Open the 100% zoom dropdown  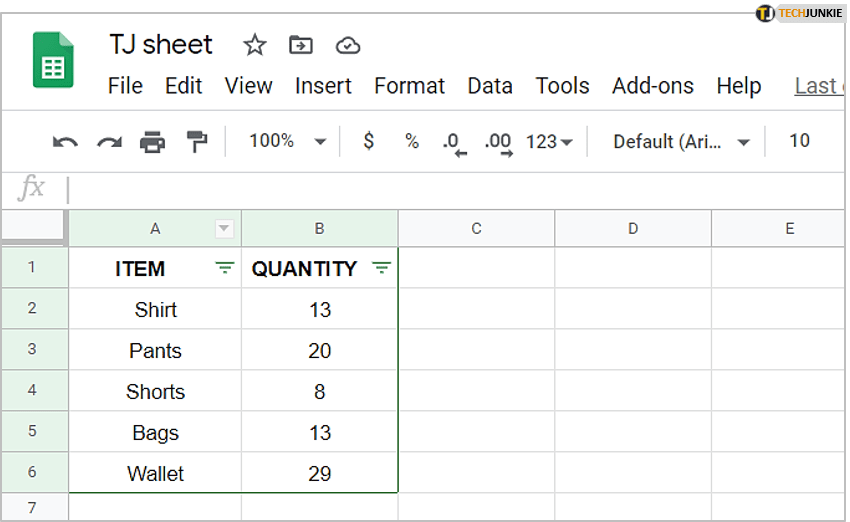(287, 141)
